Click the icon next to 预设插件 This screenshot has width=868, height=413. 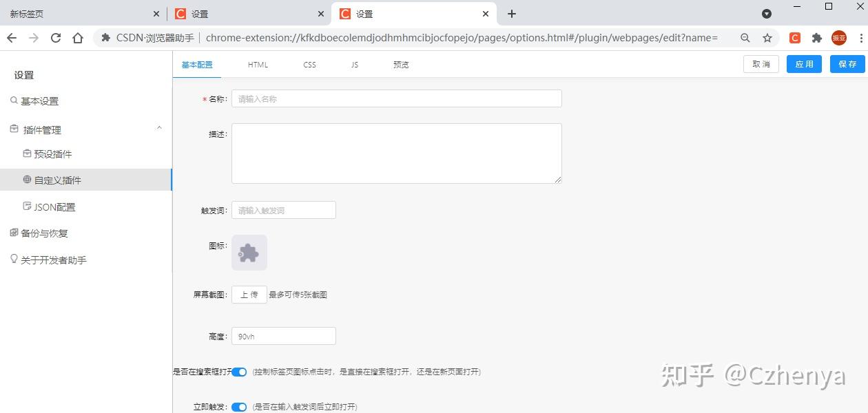click(25, 153)
